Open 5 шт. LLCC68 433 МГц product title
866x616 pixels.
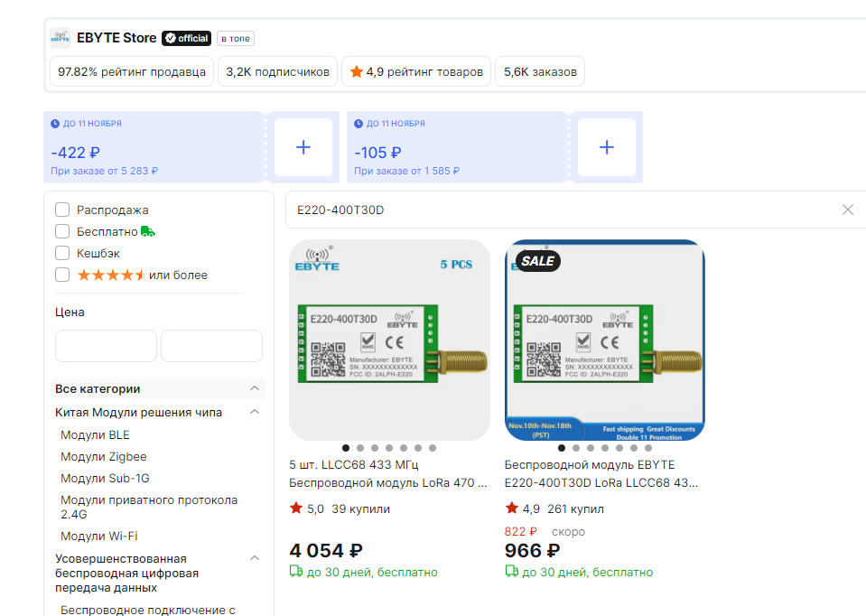[388, 473]
